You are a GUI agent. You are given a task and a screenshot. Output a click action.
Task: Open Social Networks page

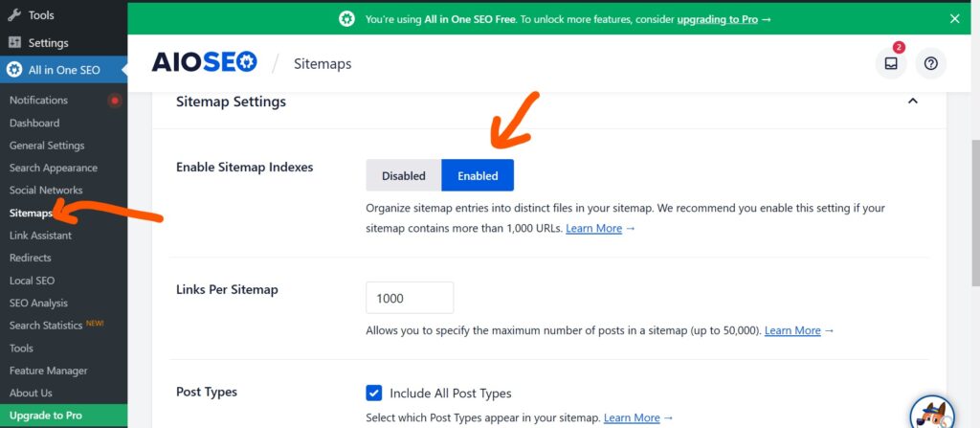46,191
